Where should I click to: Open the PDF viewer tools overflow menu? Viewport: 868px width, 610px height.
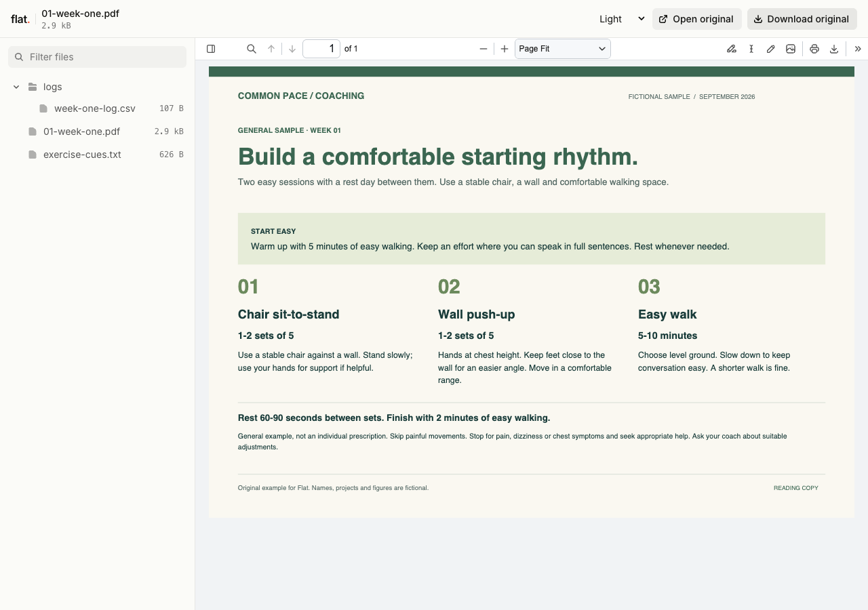[x=858, y=49]
